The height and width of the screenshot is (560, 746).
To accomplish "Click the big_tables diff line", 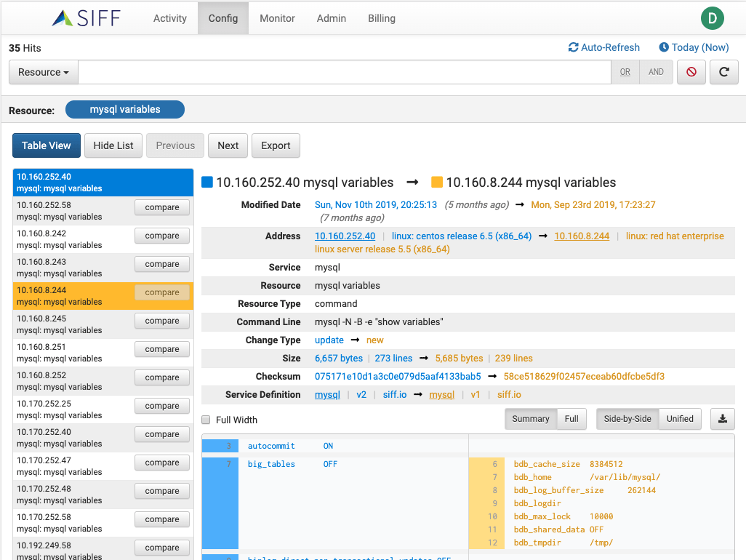I will pos(335,464).
